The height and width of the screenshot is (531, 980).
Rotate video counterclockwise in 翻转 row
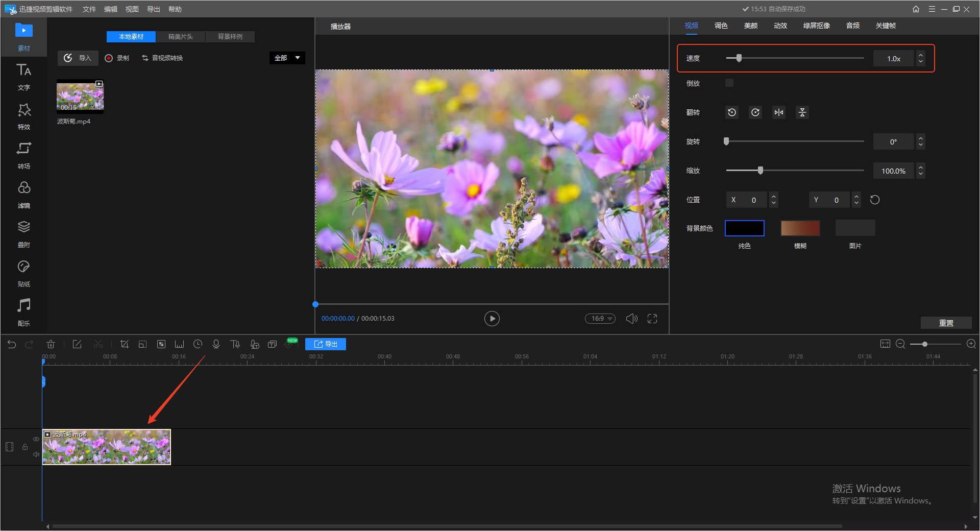[732, 112]
